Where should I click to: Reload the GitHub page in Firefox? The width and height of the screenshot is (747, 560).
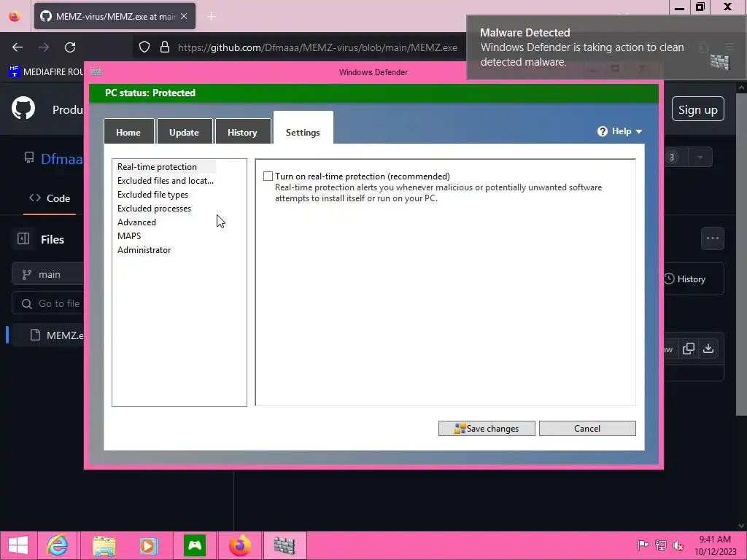click(x=70, y=47)
